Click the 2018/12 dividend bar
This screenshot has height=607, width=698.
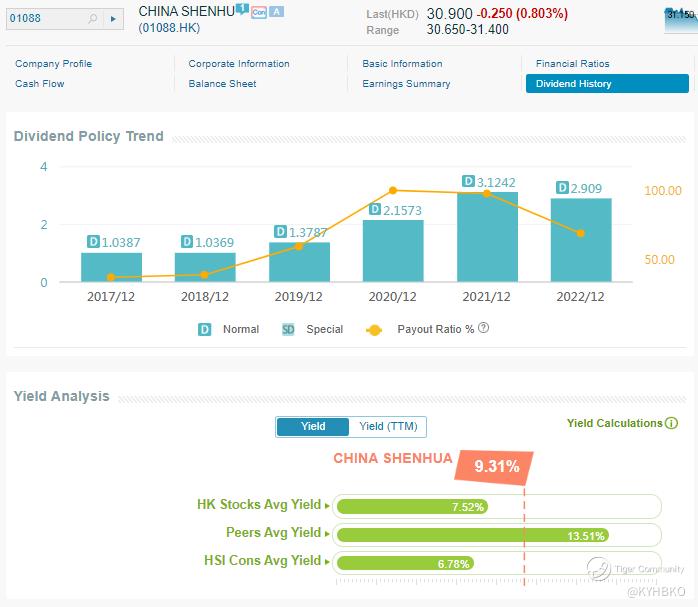coord(205,267)
